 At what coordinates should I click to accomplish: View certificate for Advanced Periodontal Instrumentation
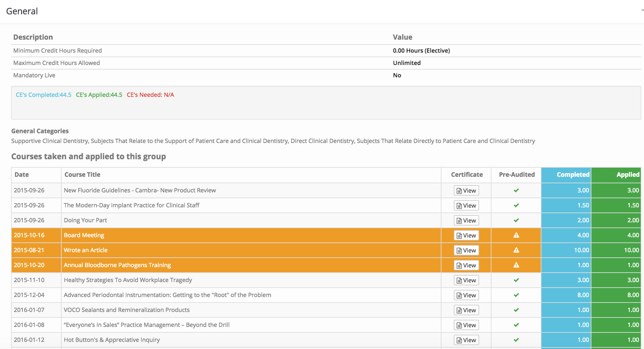[466, 295]
